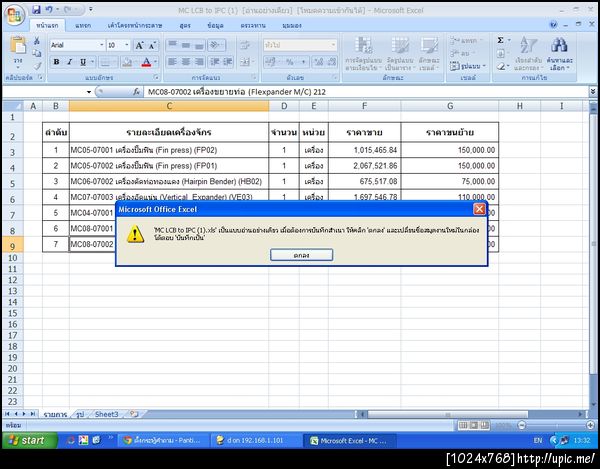Open the font size 10 dropdown
600x469 pixels.
[127, 45]
